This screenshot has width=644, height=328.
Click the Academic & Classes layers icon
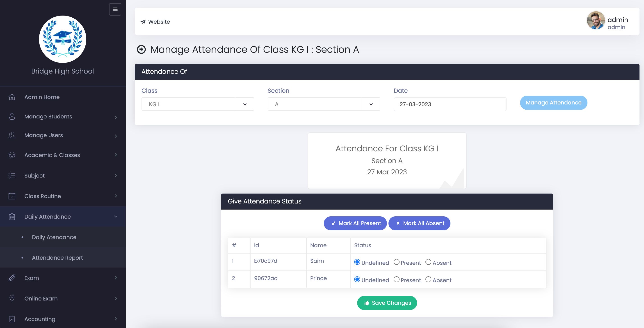pyautogui.click(x=12, y=155)
